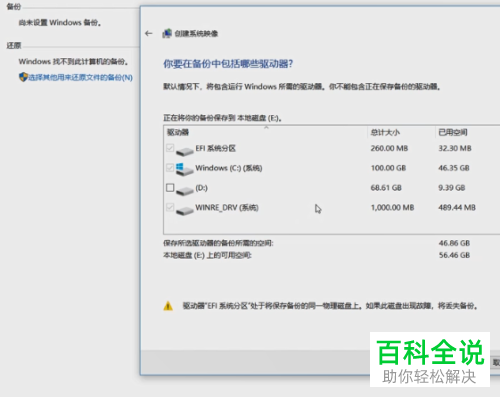Click the 68.61 GB total size value

click(x=386, y=188)
